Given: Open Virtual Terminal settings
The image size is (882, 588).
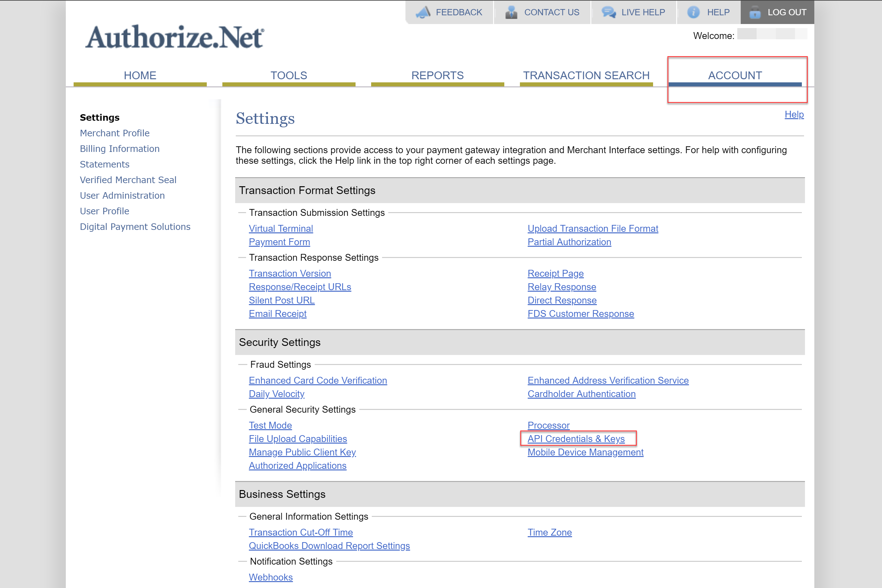Looking at the screenshot, I should pos(281,228).
